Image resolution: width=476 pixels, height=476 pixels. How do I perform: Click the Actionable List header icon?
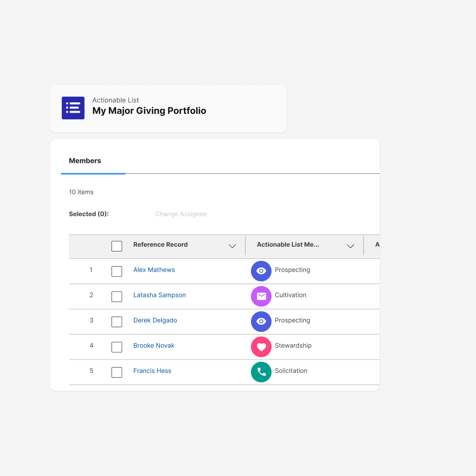(73, 108)
